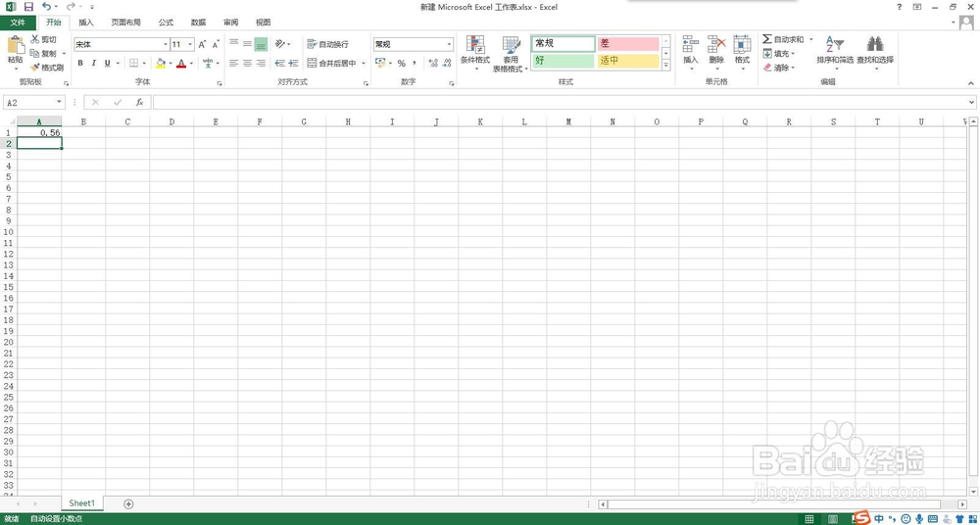This screenshot has height=525, width=980.
Task: Click the Name Box showing A2
Action: (x=34, y=103)
